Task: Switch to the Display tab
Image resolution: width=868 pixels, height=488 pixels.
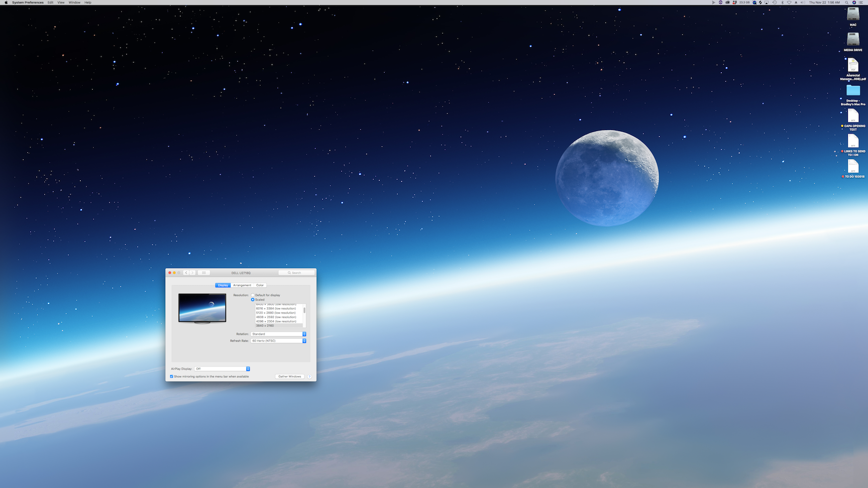Action: point(223,285)
